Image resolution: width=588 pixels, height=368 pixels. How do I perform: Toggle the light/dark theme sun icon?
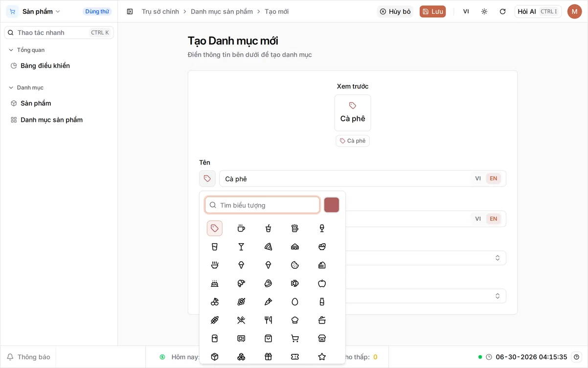[x=484, y=11]
